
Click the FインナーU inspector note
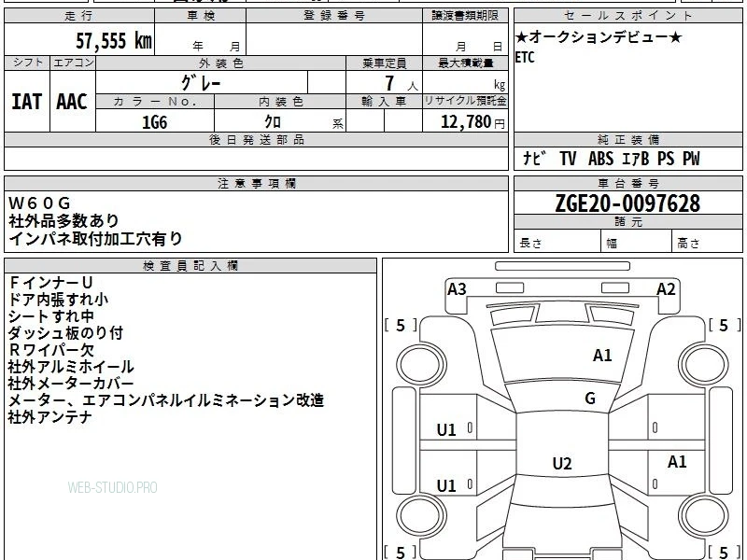coord(50,283)
